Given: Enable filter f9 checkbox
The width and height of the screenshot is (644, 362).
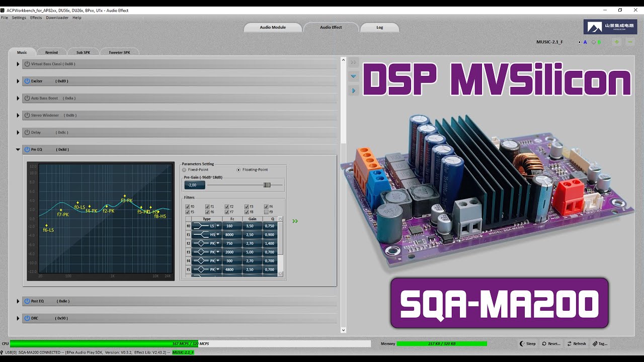Looking at the screenshot, I should point(266,212).
